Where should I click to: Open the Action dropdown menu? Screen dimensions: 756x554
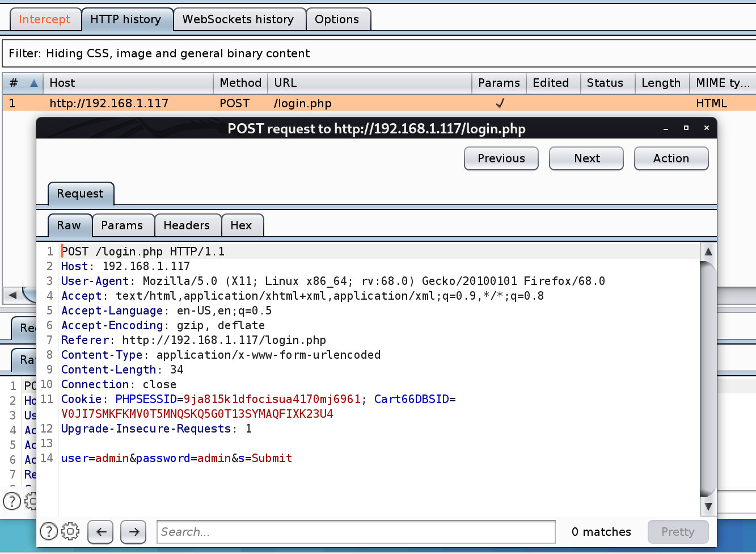point(671,158)
